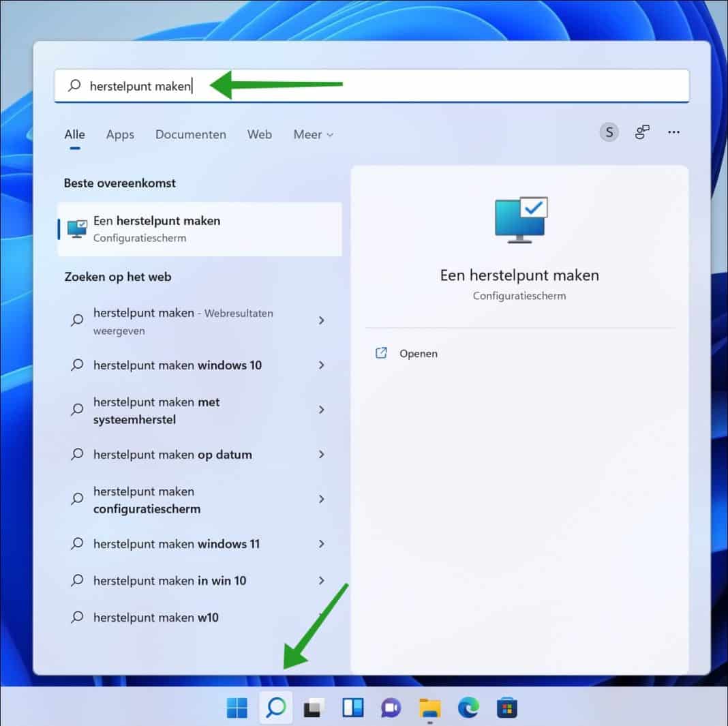Click the Windows Start button
This screenshot has height=726, width=728.
237,708
